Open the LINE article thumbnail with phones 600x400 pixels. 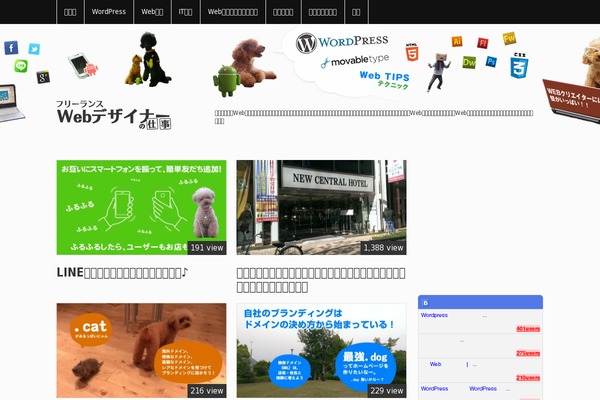[x=141, y=207]
